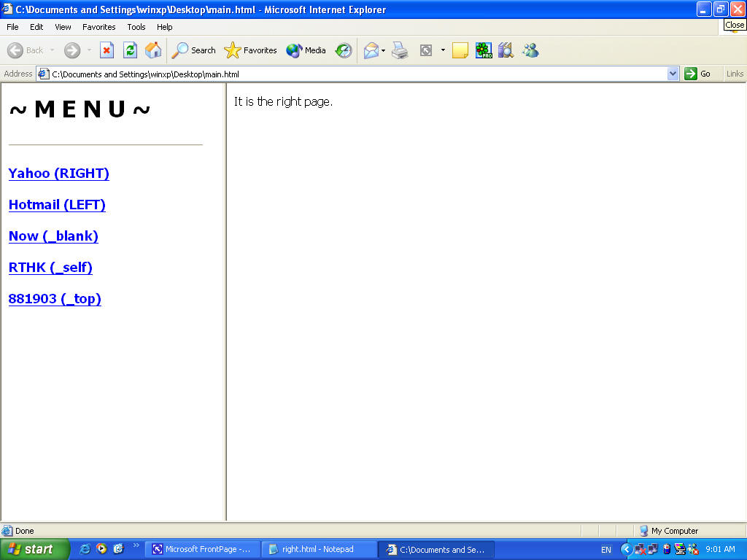Open the address bar dropdown list

673,74
